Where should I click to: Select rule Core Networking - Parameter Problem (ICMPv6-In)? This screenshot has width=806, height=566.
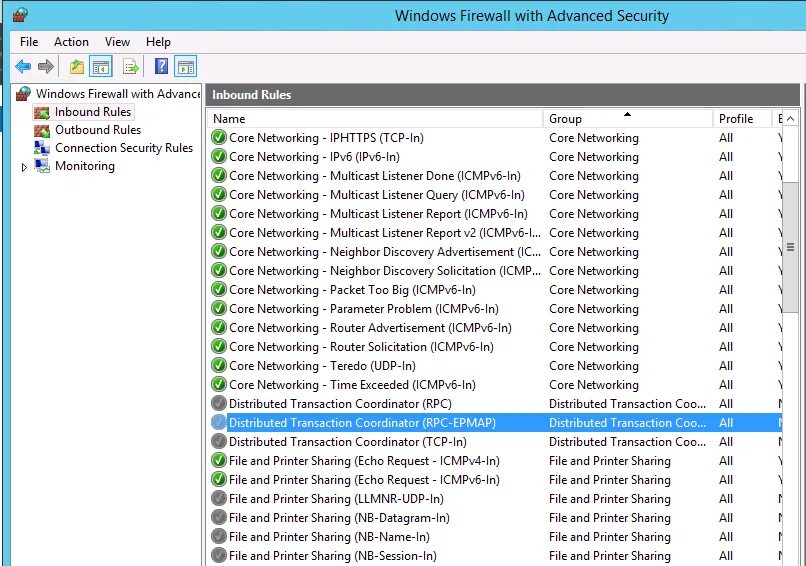coord(364,309)
